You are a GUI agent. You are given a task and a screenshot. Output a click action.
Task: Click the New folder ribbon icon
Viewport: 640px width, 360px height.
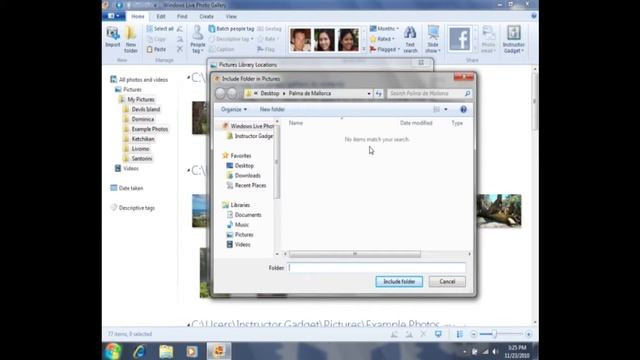pyautogui.click(x=131, y=40)
